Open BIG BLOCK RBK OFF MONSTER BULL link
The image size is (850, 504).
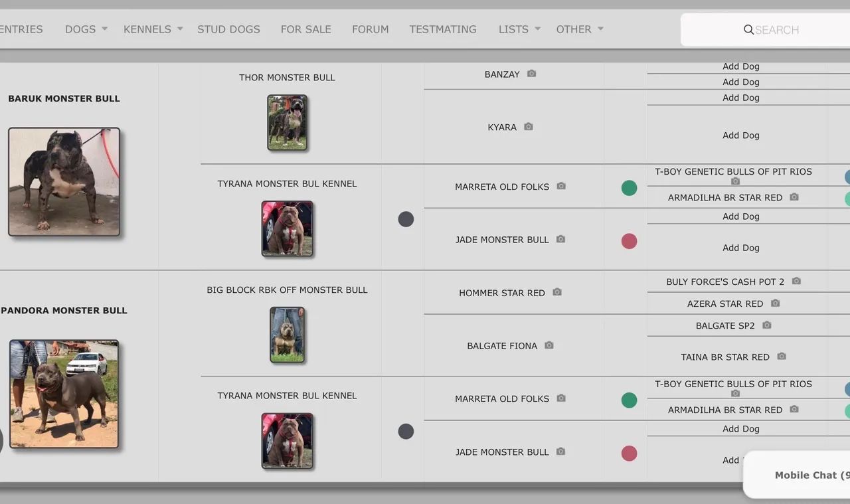click(x=287, y=290)
